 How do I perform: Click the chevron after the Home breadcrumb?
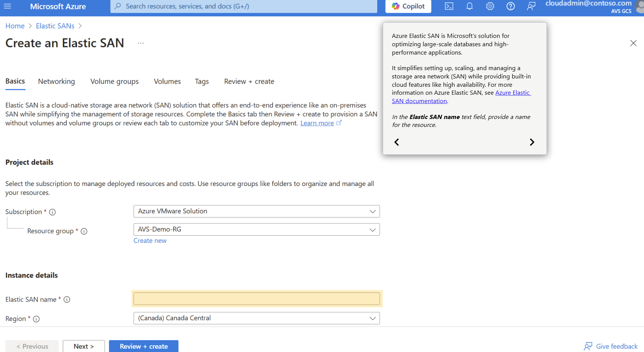coord(30,26)
